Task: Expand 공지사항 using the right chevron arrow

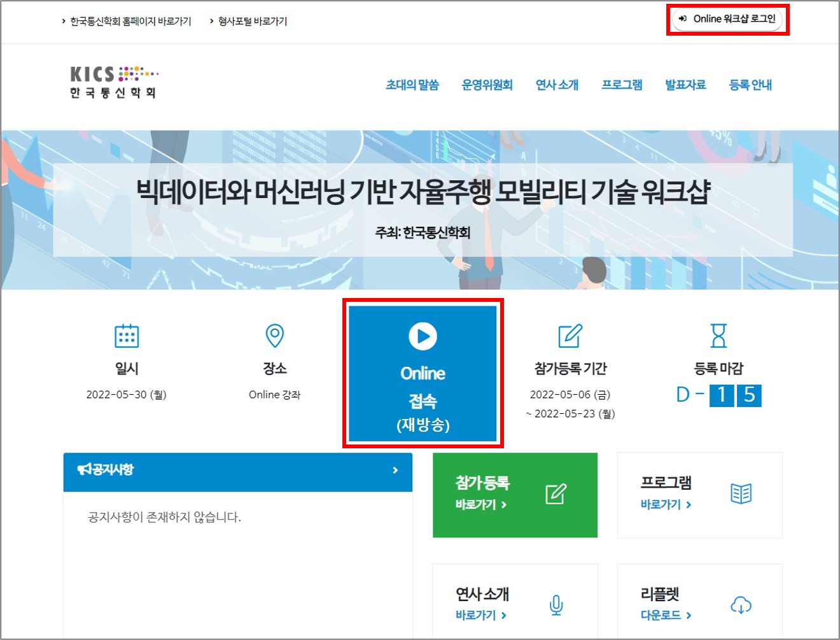Action: pyautogui.click(x=395, y=470)
